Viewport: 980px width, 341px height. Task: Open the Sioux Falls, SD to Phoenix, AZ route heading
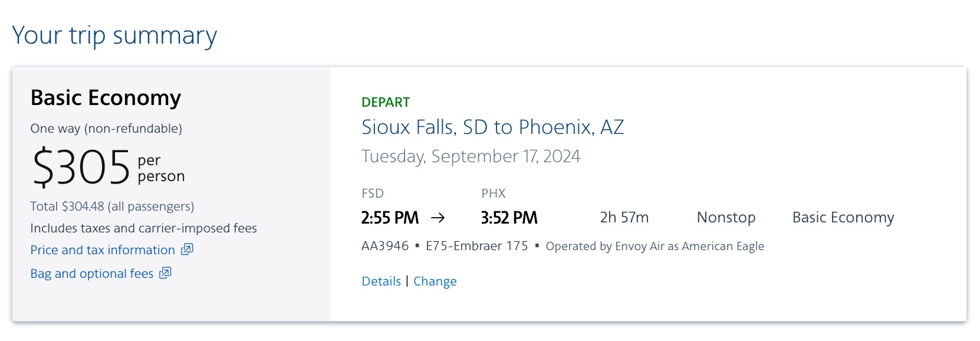click(493, 127)
